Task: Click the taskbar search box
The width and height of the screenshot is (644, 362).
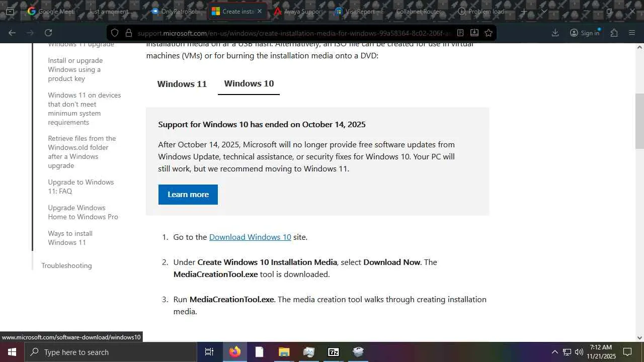Action: tap(110, 352)
